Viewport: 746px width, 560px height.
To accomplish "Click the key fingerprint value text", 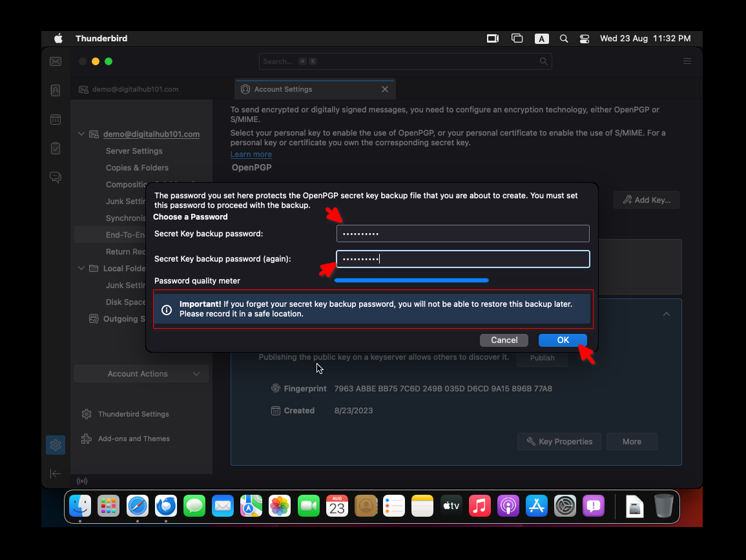I will [443, 389].
